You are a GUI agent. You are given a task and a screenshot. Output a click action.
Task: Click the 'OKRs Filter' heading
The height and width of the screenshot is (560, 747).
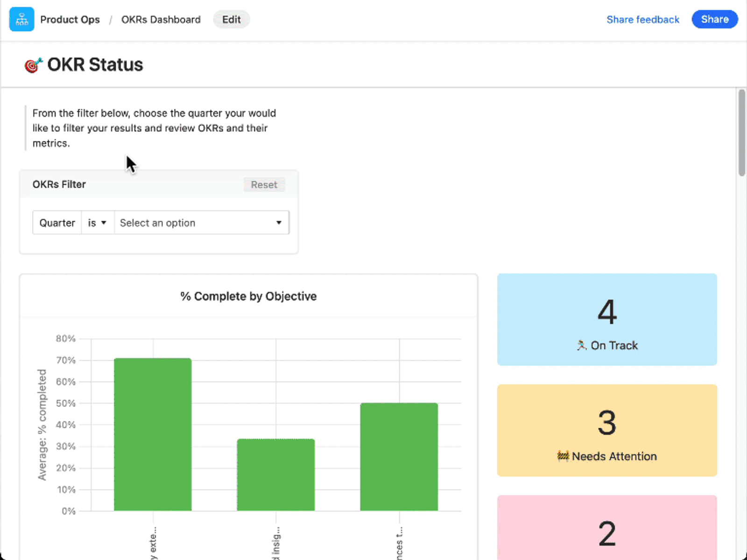click(59, 184)
